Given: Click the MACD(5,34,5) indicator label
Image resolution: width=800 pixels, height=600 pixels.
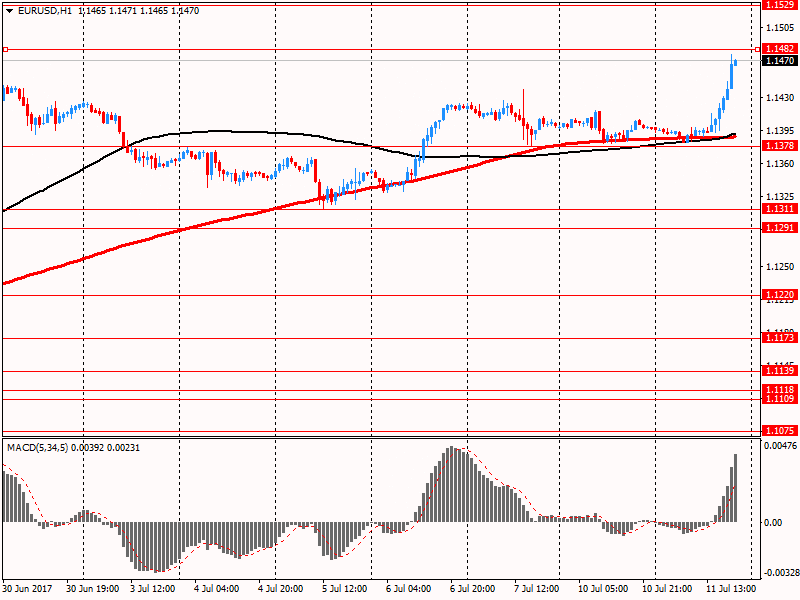Looking at the screenshot, I should 37,448.
